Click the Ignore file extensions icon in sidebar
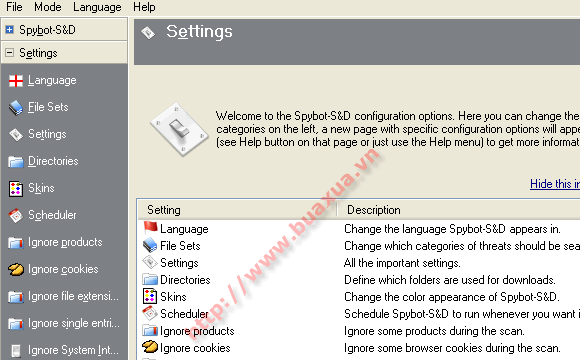Image resolution: width=580 pixels, height=360 pixels. pyautogui.click(x=16, y=297)
